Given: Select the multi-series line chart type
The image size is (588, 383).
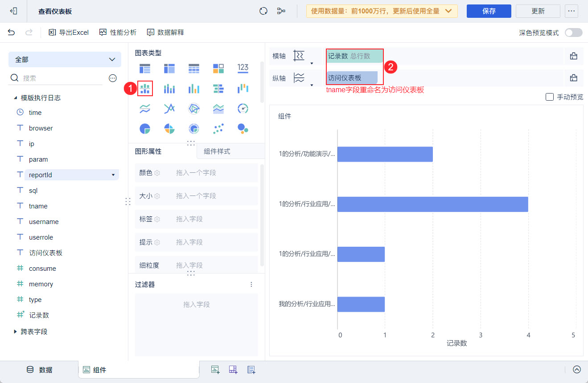Looking at the screenshot, I should (x=169, y=108).
